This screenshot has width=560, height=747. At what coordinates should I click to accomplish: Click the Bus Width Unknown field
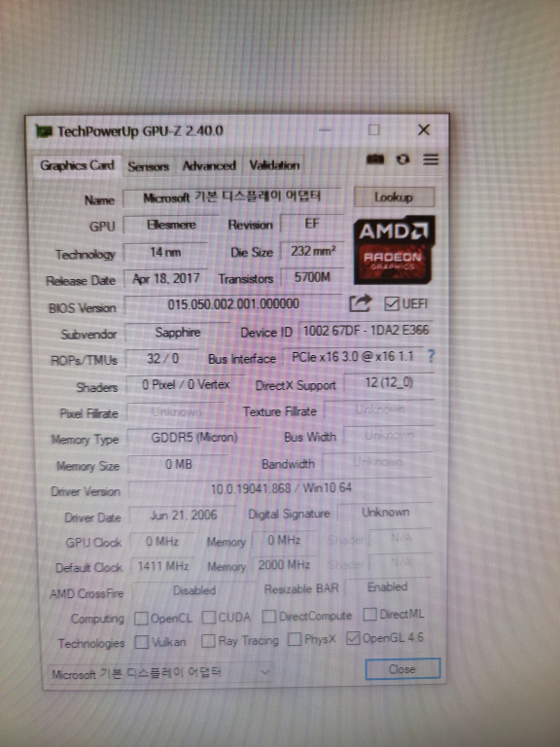pyautogui.click(x=389, y=435)
